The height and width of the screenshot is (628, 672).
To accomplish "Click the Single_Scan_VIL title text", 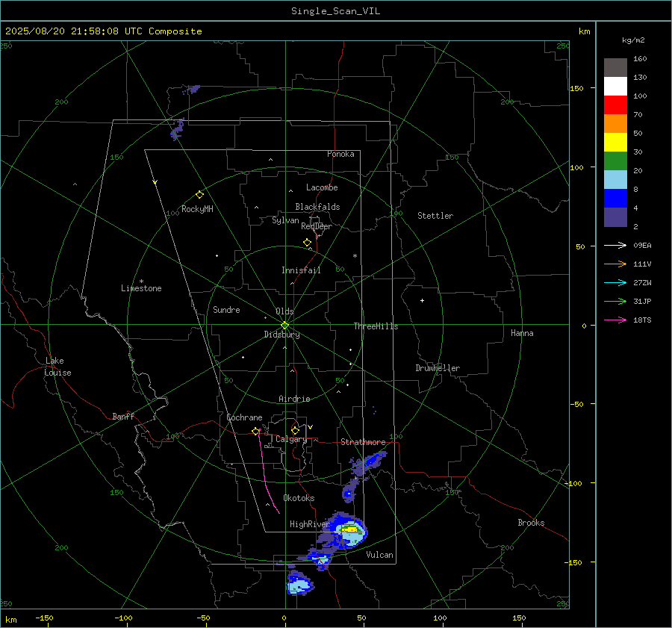I will click(335, 11).
